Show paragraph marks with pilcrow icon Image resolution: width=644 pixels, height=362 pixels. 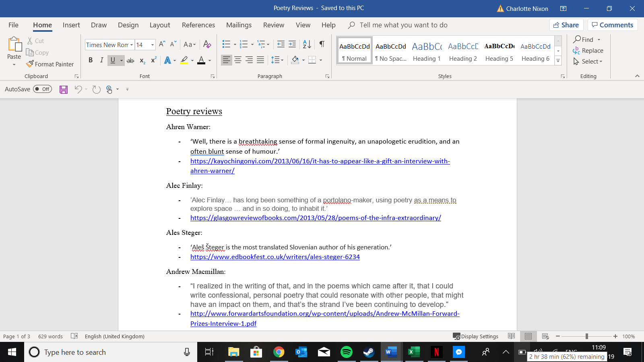(x=322, y=44)
